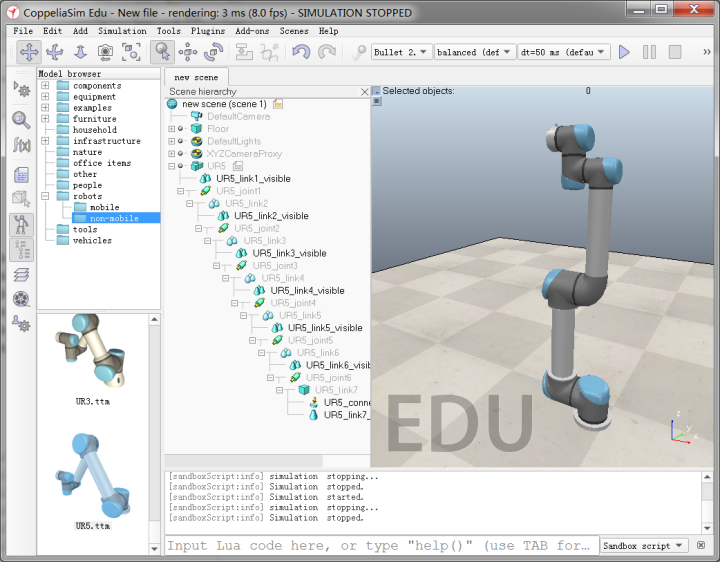Open the video recorder sidebar icon

coord(21,299)
